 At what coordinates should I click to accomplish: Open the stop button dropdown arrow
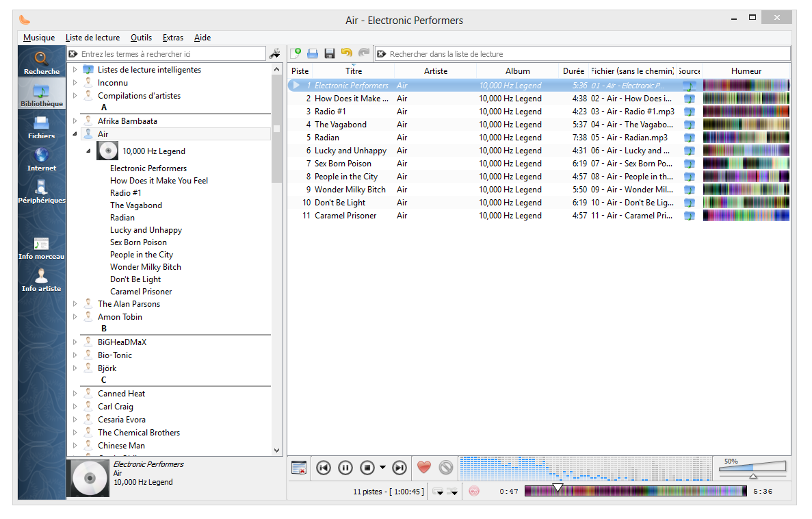[x=382, y=468]
